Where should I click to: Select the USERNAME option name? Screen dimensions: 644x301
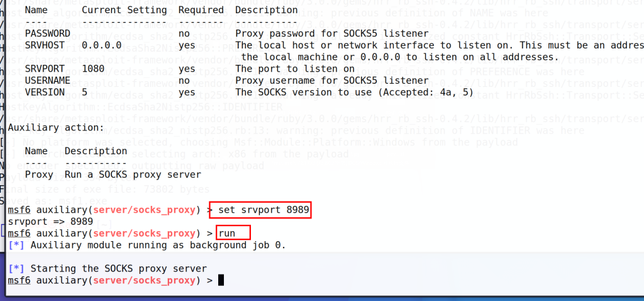coord(48,81)
